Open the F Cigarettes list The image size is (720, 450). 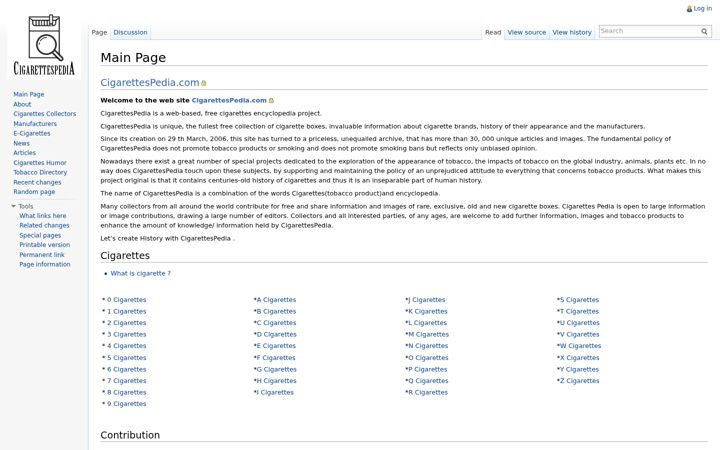[276, 358]
